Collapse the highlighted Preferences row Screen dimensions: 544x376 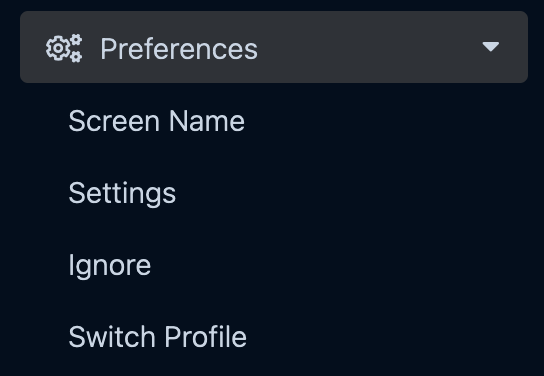pos(274,47)
